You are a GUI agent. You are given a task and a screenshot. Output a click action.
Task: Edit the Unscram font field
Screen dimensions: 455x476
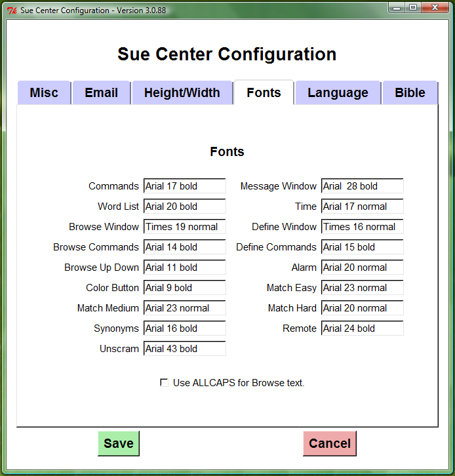point(184,349)
